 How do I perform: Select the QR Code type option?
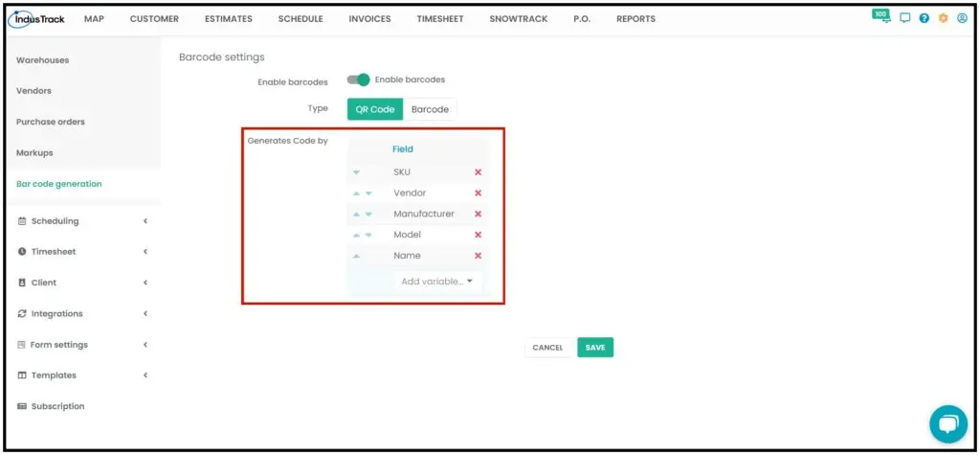click(x=375, y=109)
